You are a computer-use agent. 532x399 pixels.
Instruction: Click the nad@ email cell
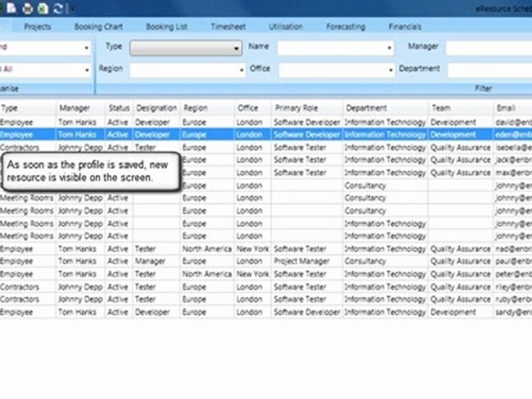pos(513,249)
